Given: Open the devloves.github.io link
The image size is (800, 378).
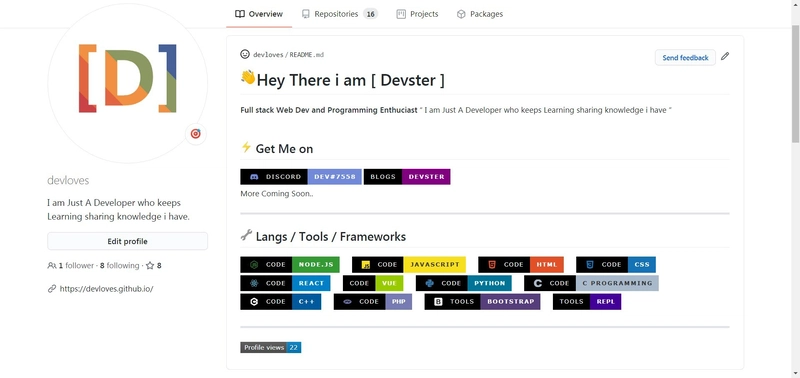Looking at the screenshot, I should click(x=106, y=289).
